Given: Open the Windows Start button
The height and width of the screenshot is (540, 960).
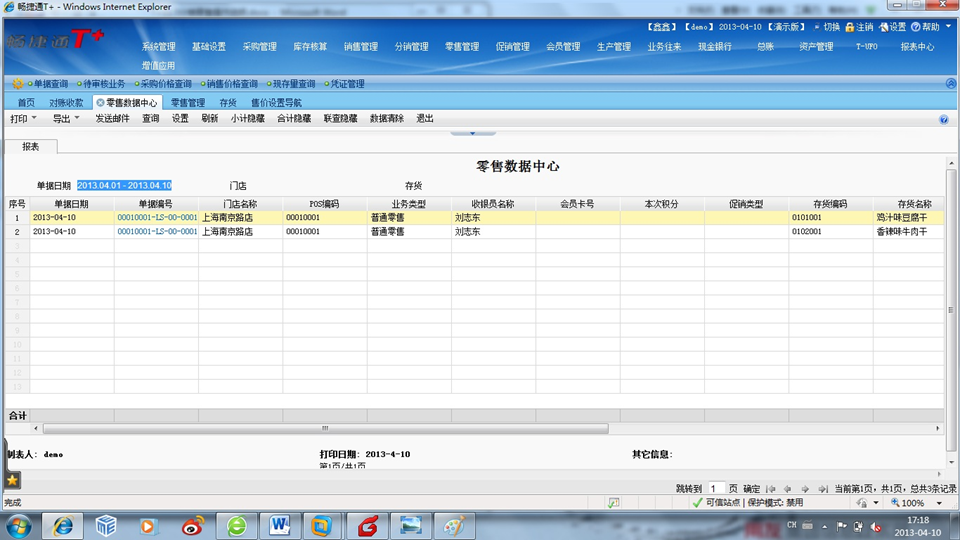Looking at the screenshot, I should [x=19, y=526].
